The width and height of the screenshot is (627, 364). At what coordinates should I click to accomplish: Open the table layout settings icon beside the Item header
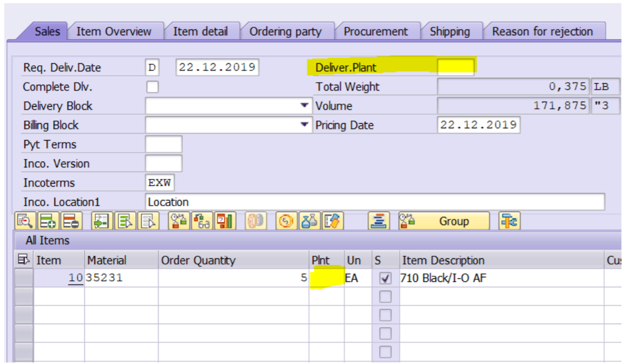click(x=23, y=260)
